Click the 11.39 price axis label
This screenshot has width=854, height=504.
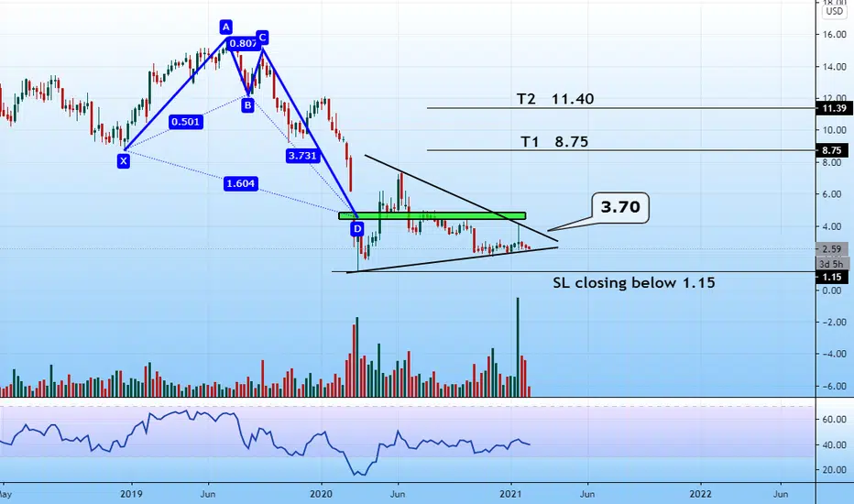tap(833, 108)
